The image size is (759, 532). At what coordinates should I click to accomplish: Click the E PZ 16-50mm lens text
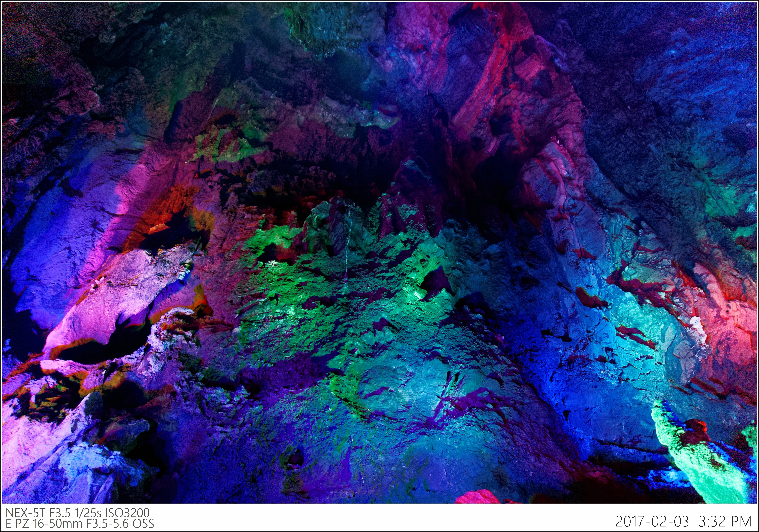pos(44,523)
